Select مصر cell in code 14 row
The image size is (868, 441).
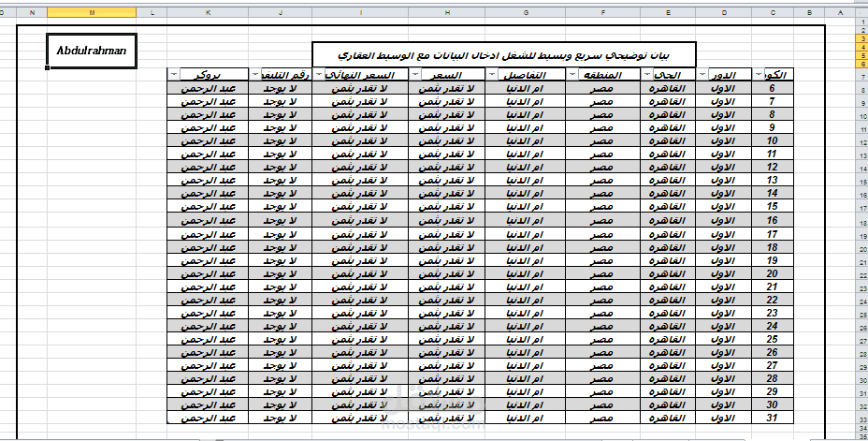tap(603, 194)
